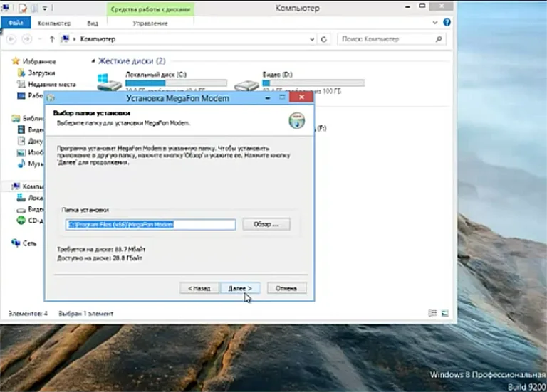Click Локальный диск (C:) usage bar

[176, 83]
